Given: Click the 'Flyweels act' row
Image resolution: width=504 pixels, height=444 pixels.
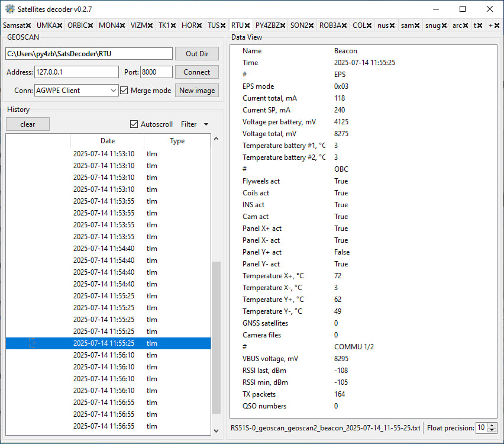Looking at the screenshot, I should click(363, 181).
